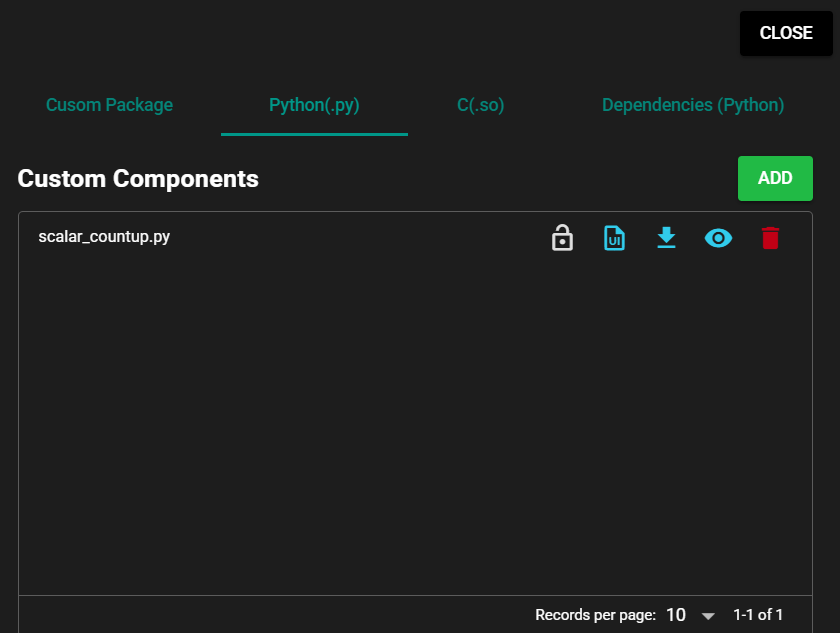The image size is (840, 633).
Task: Click the blank footer area left of Records per page
Action: tap(270, 615)
